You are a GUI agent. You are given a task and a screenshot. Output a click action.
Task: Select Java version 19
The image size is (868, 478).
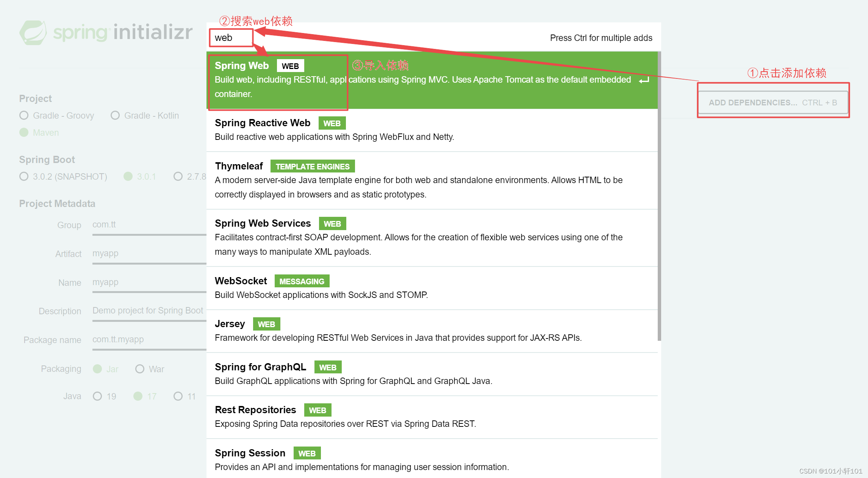(x=97, y=396)
